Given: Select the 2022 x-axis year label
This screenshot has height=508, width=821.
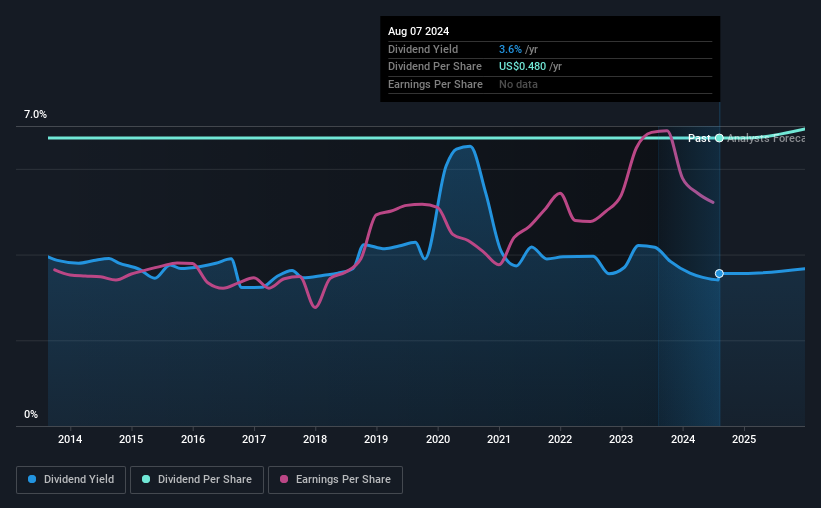Looking at the screenshot, I should (x=560, y=439).
